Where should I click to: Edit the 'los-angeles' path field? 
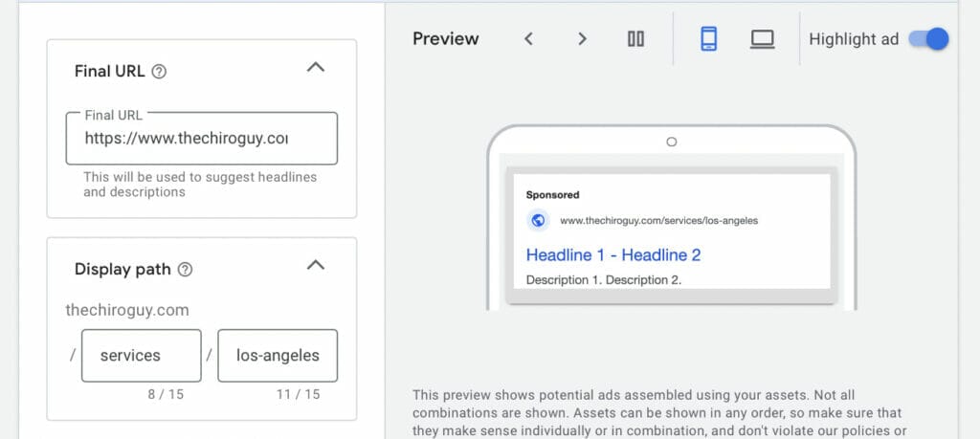pos(278,356)
